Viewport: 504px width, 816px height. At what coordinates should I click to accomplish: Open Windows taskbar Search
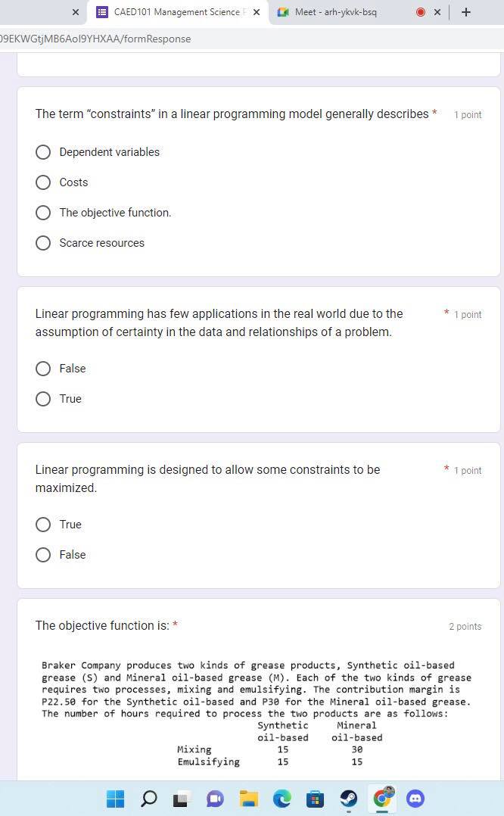click(149, 799)
